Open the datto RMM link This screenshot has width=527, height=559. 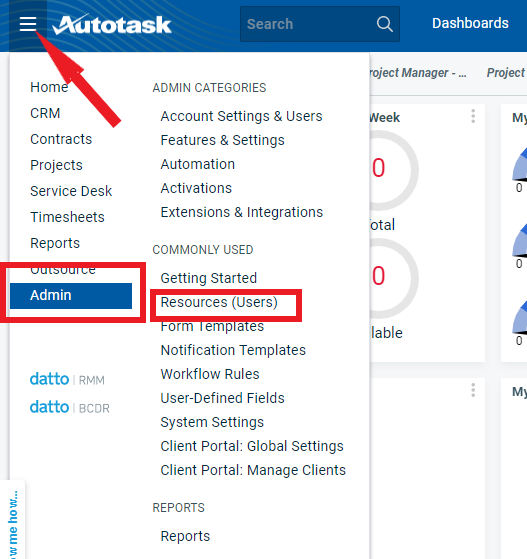click(67, 379)
